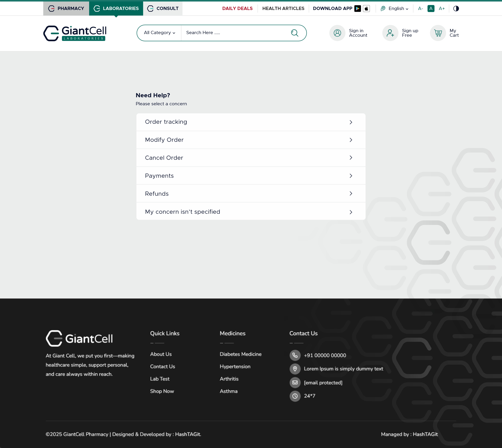This screenshot has height=448, width=502.
Task: Open the Daily Deals link
Action: [237, 9]
